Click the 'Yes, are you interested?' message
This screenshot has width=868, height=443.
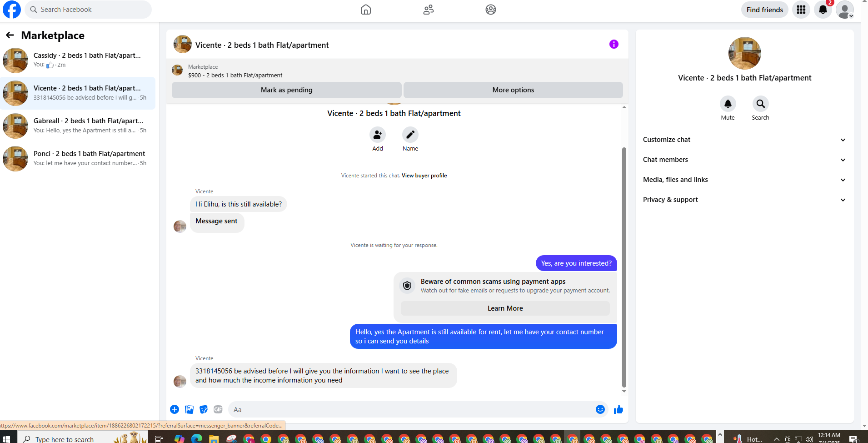[x=576, y=263]
